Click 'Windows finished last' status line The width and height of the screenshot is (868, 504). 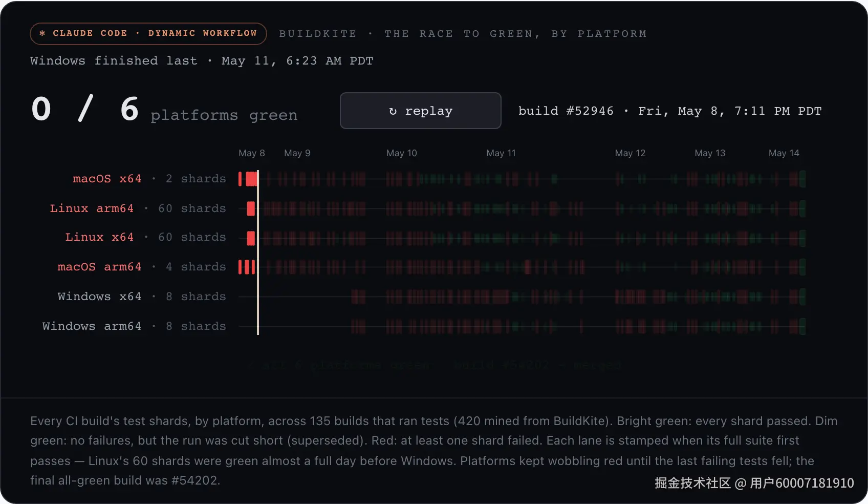tap(202, 61)
